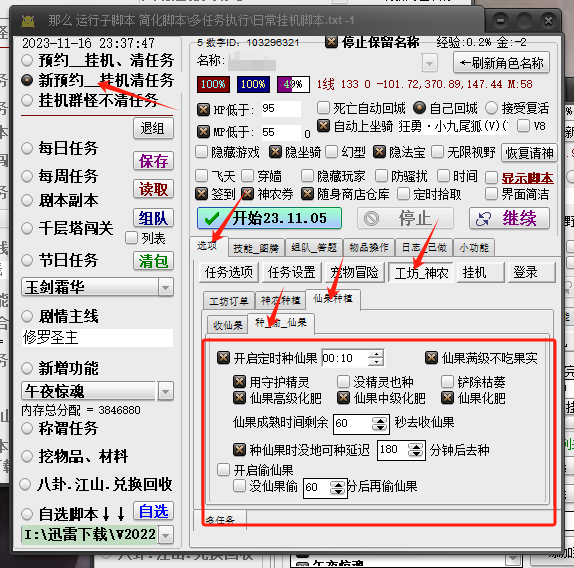The image size is (574, 568).
Task: Click the purple 49% progress bar
Action: tap(293, 85)
